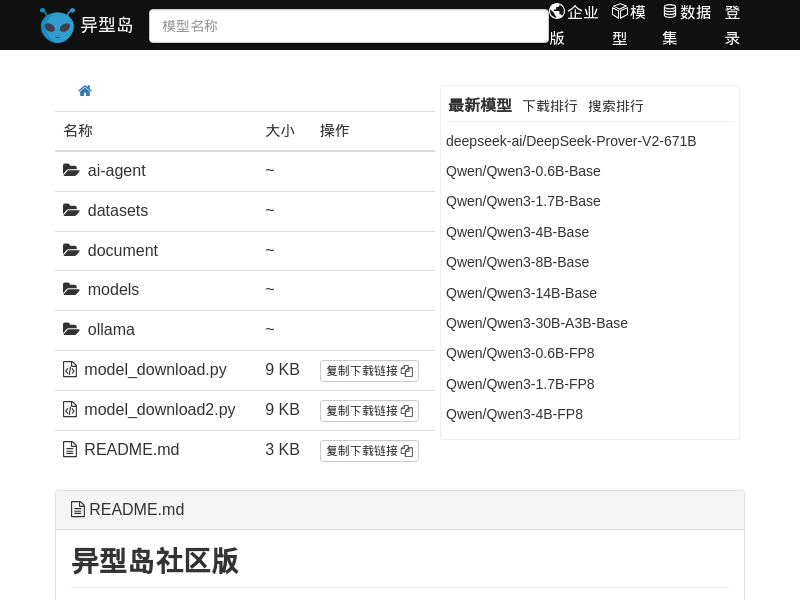The width and height of the screenshot is (800, 600).
Task: Click the model_download.py file icon
Action: click(x=70, y=370)
